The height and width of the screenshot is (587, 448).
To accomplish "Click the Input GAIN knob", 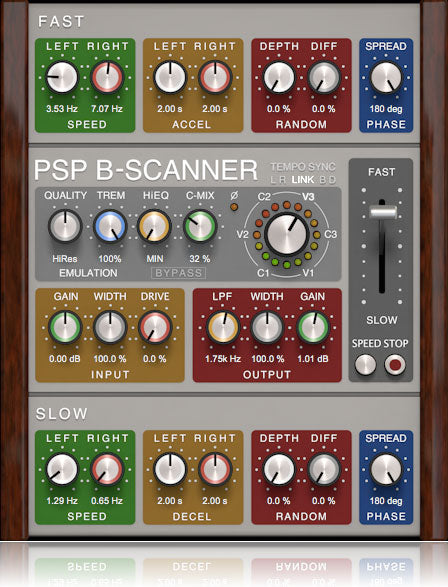I will coord(65,327).
